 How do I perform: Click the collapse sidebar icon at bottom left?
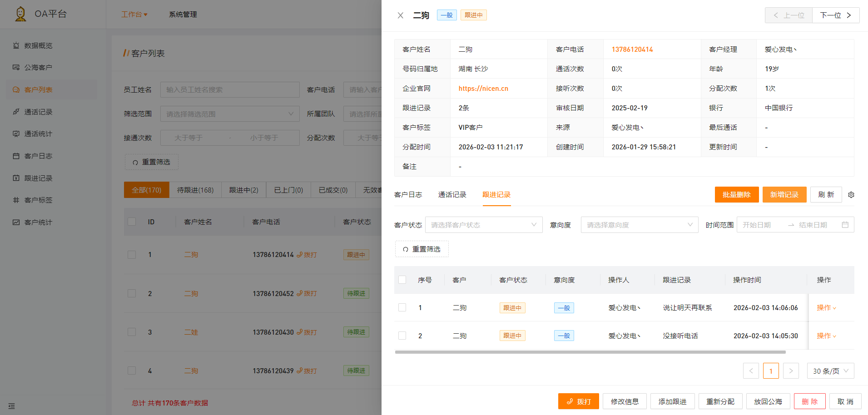click(12, 406)
